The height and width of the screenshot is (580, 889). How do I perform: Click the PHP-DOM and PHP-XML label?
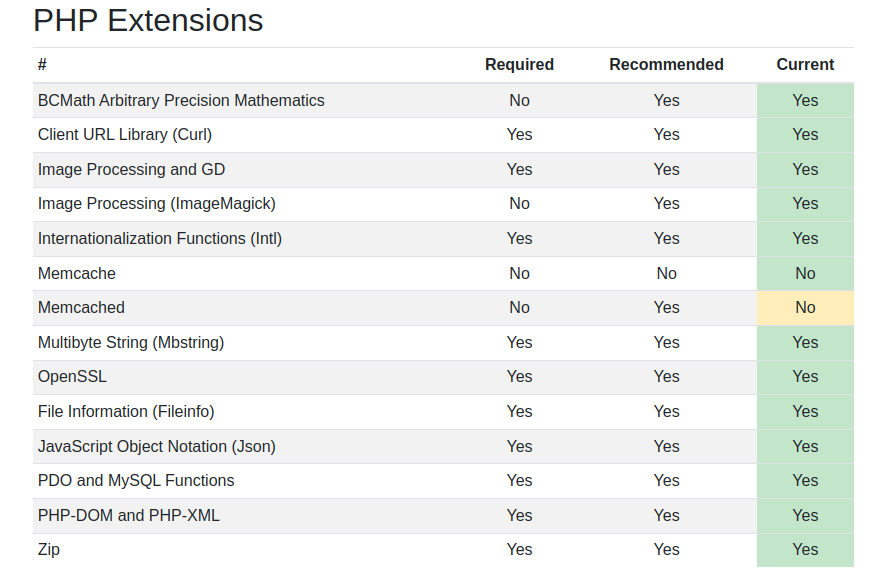pyautogui.click(x=128, y=515)
